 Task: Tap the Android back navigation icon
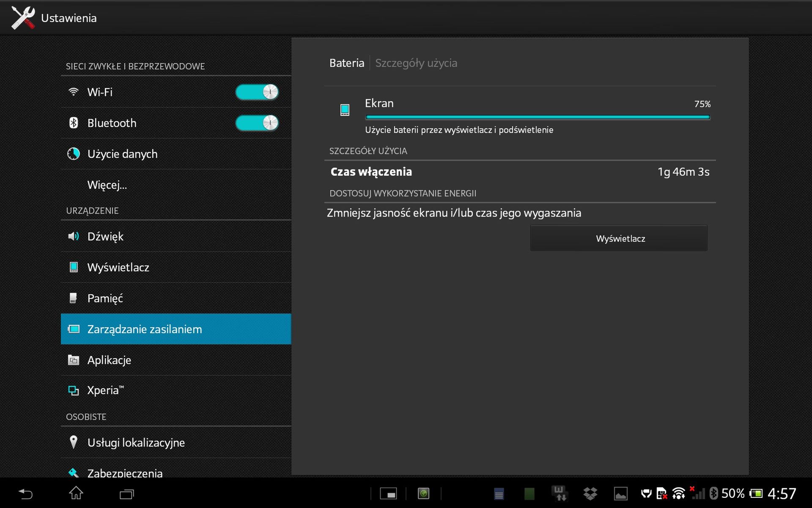[x=25, y=494]
